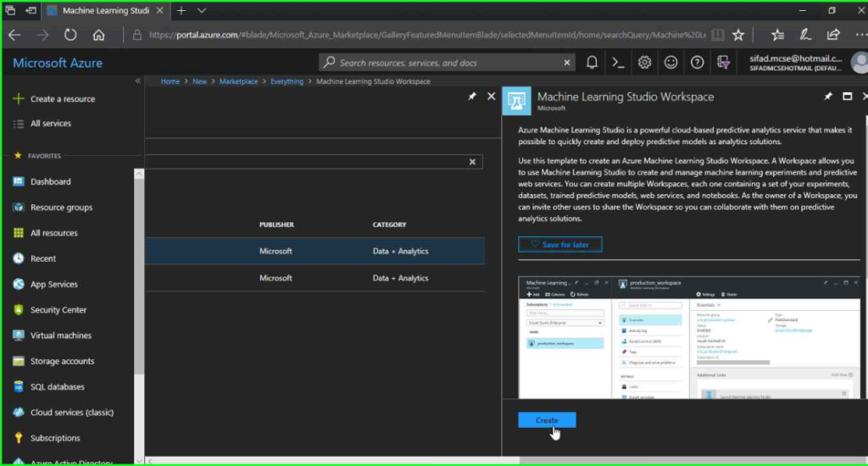Click the Create button
Viewport: 868px width, 466px height.
tap(547, 420)
